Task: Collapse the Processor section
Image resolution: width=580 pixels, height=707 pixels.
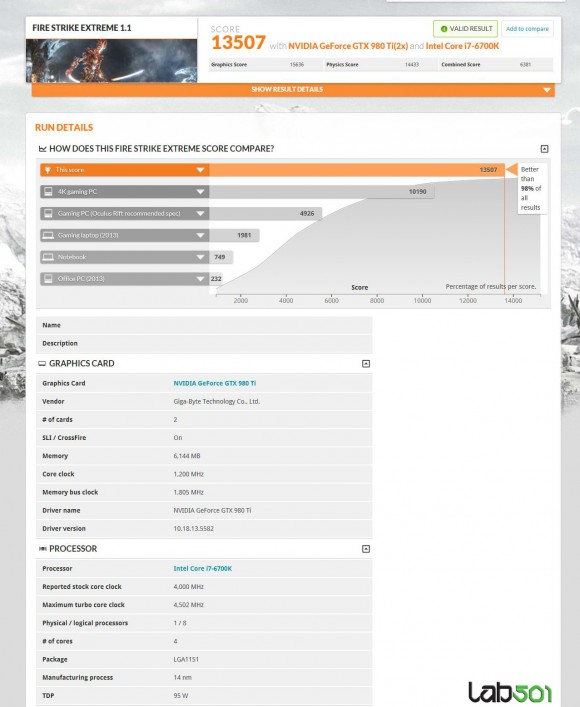Action: click(366, 549)
